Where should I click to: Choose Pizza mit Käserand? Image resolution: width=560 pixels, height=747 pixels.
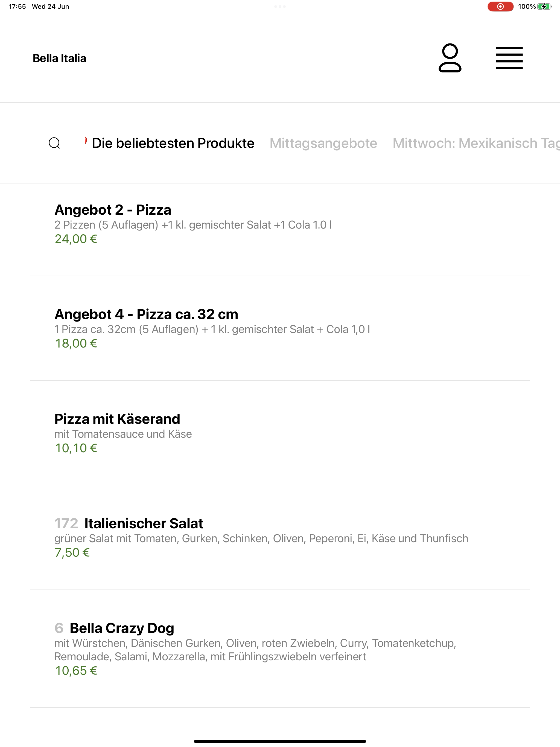click(280, 433)
